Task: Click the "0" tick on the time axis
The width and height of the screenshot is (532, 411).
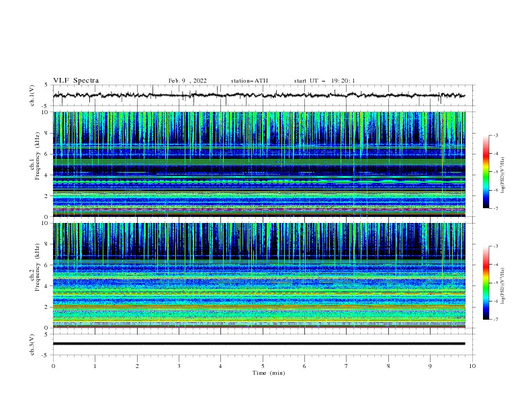Action: click(53, 366)
